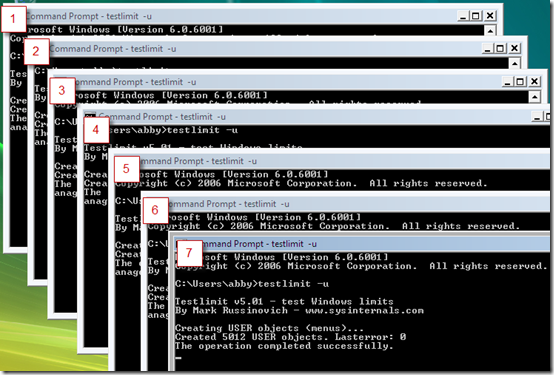Minimize the Command Prompt window labeled 3
554x375 pixels.
pyautogui.click(x=508, y=82)
